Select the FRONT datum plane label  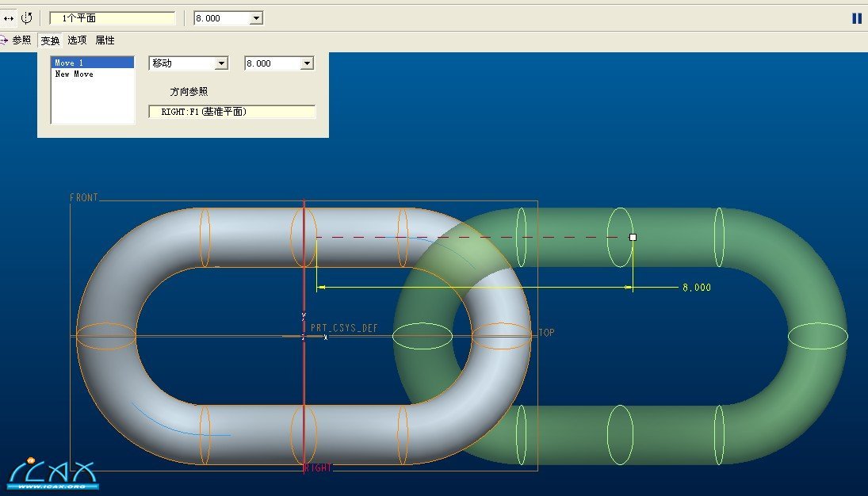[84, 197]
